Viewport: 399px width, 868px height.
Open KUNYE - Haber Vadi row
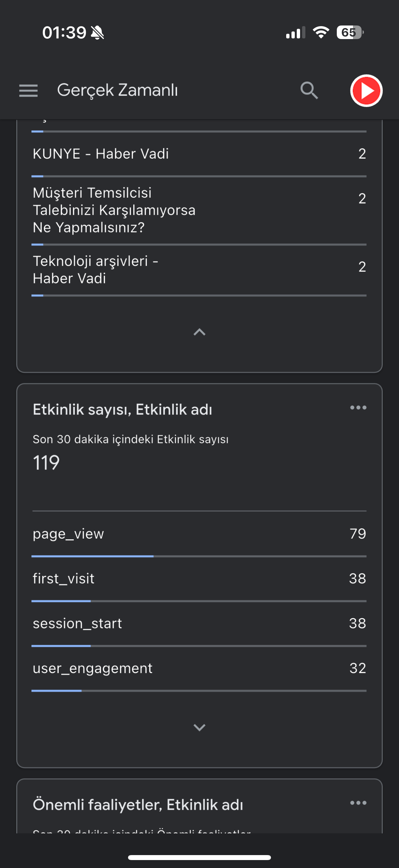(199, 154)
